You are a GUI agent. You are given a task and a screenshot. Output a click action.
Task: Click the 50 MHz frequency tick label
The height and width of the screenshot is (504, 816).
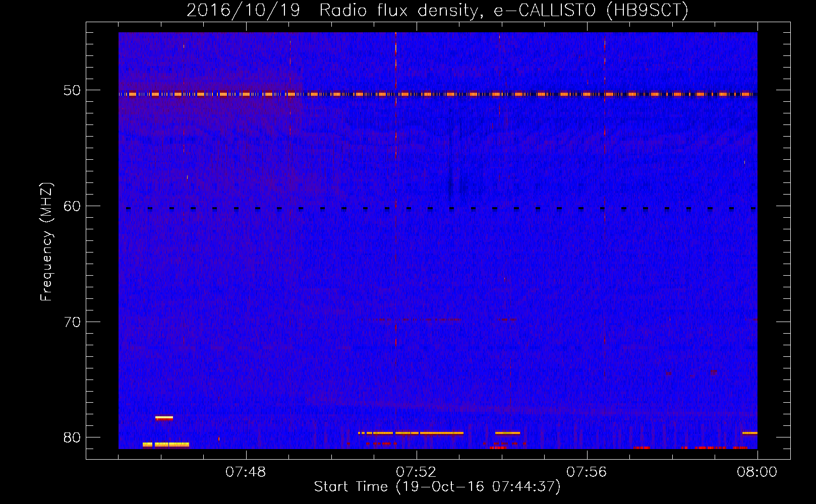point(72,90)
